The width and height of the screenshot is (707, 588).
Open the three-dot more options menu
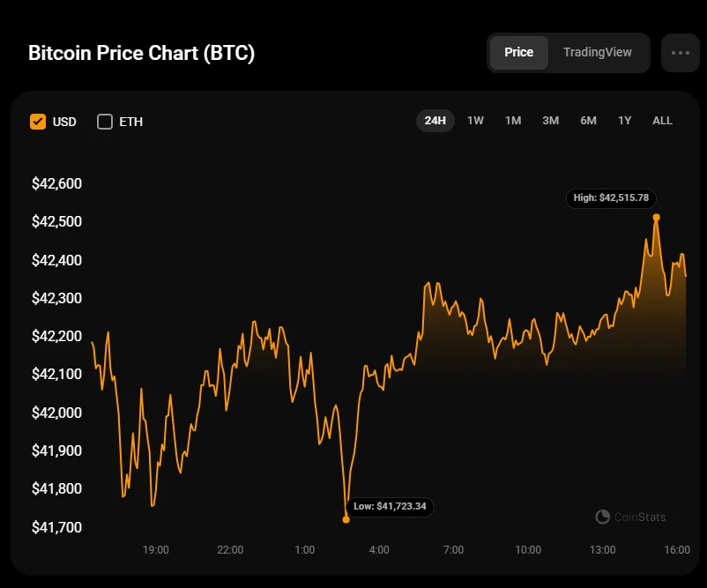(680, 53)
